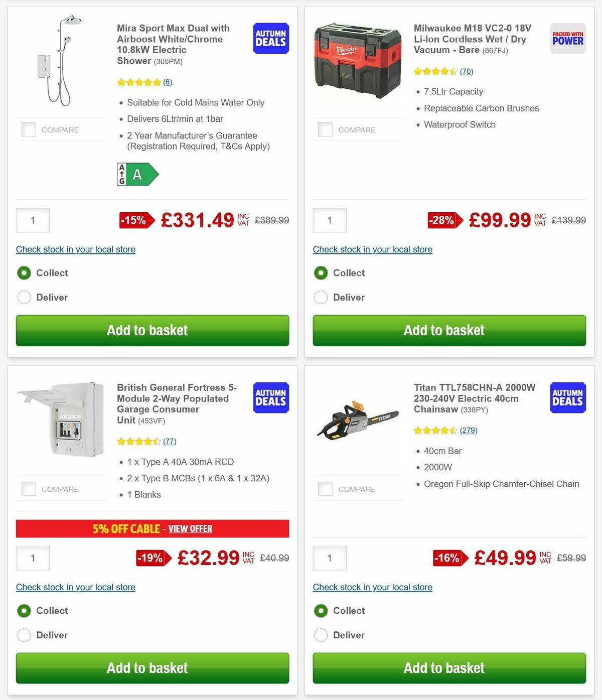Click the Mira shower product photo
Viewport: 602px width, 700px height.
(x=61, y=65)
